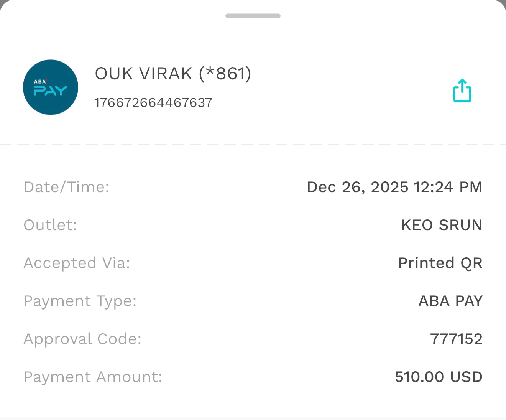The height and width of the screenshot is (420, 506).
Task: Select the approval code 777152
Action: coord(456,339)
